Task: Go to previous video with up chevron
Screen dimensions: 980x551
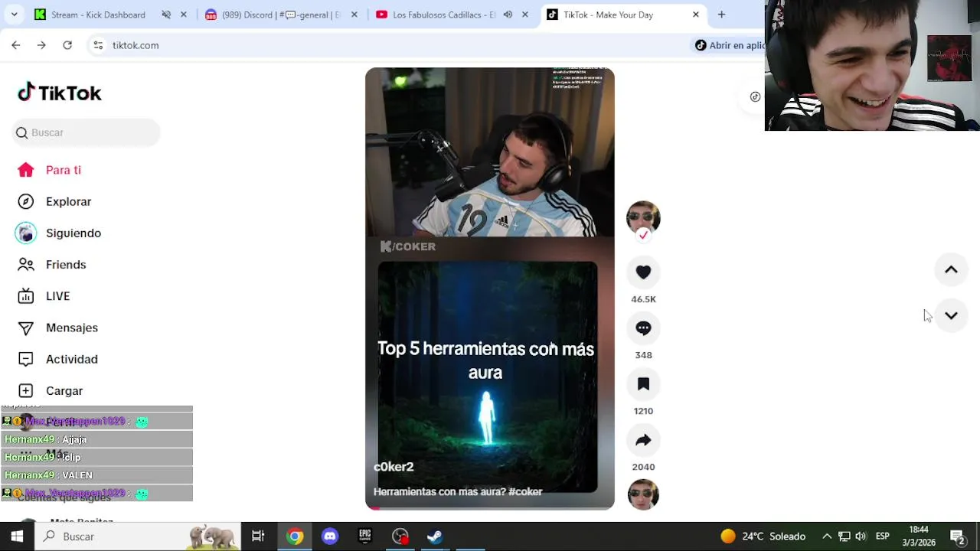Action: tap(951, 269)
